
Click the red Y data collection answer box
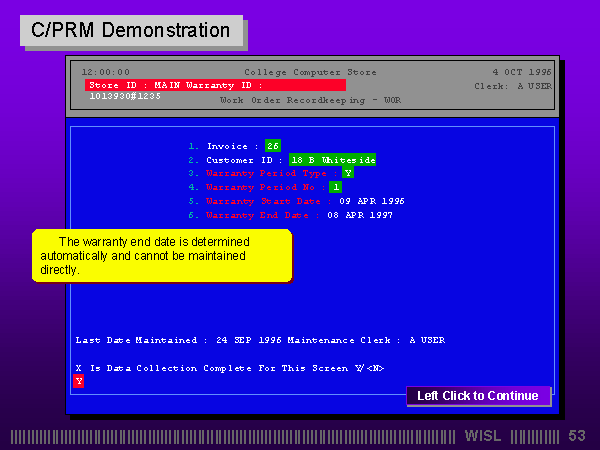pyautogui.click(x=79, y=381)
